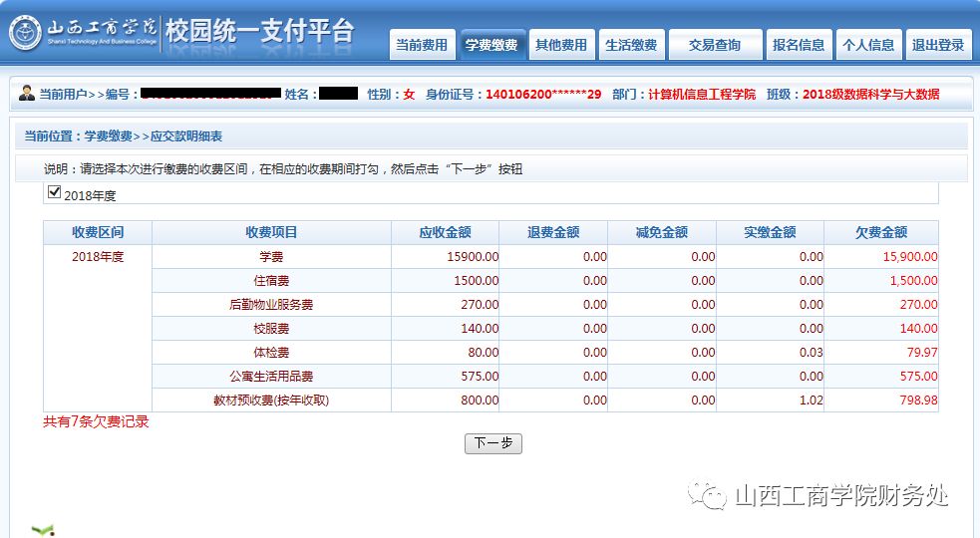980x538 pixels.
Task: Click the 减免金额 column header
Action: click(662, 232)
